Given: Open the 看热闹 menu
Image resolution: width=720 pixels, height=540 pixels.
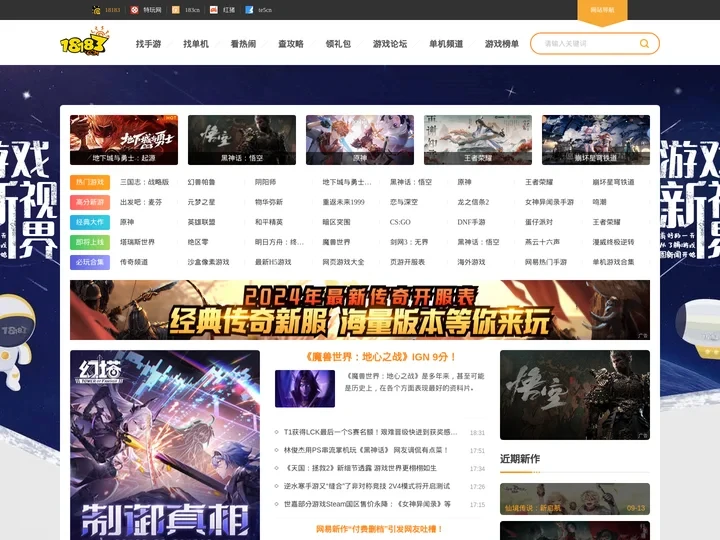Looking at the screenshot, I should click(243, 44).
